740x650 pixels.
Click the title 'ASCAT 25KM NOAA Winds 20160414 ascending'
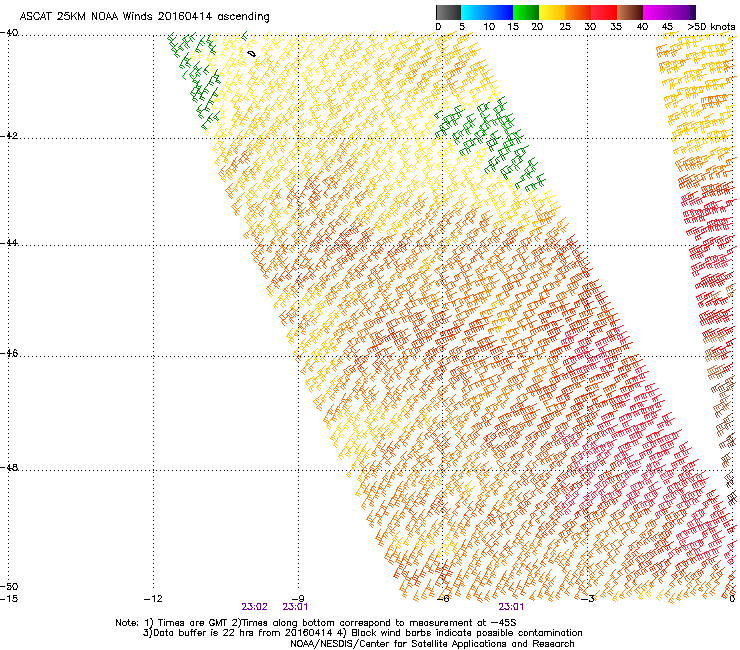pyautogui.click(x=144, y=17)
